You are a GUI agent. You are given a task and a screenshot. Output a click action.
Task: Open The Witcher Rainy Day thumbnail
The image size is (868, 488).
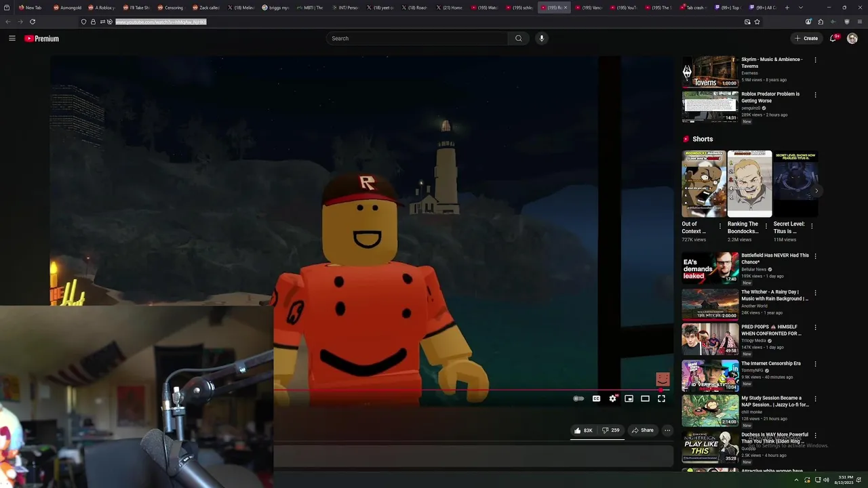click(710, 304)
